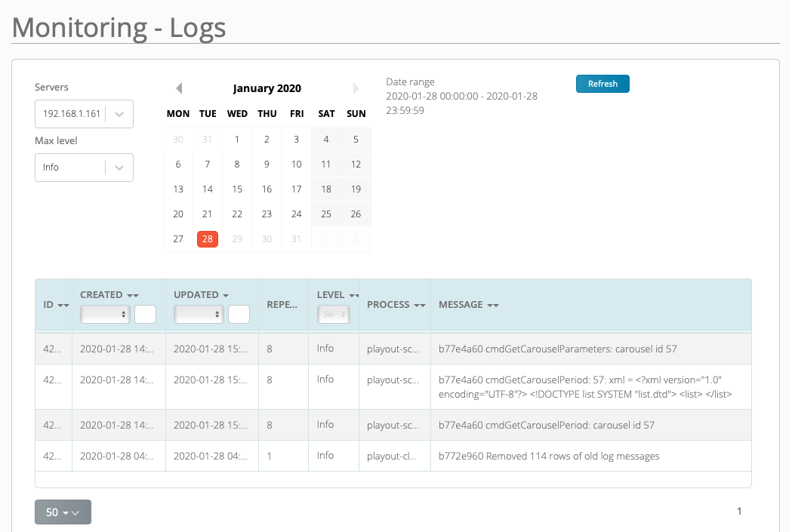
Task: Sort by LEVEL column arrow
Action: coord(354,295)
